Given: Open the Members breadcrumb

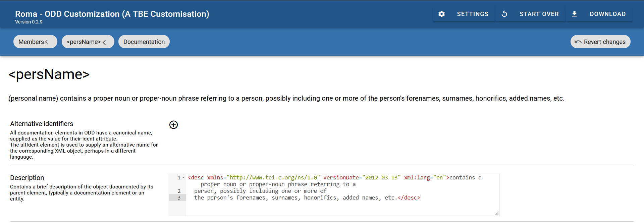Looking at the screenshot, I should coord(35,42).
